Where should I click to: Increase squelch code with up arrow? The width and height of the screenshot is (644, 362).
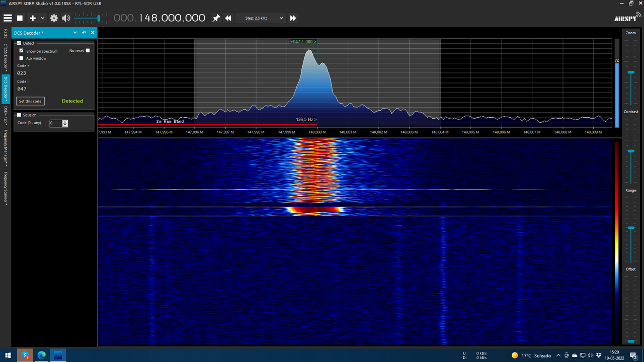pos(65,122)
